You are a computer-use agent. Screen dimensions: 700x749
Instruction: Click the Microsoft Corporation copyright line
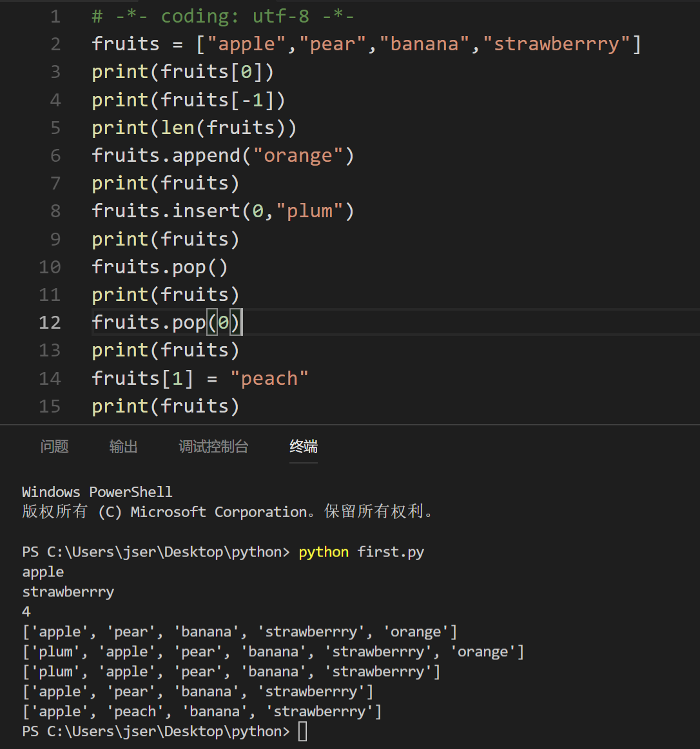[x=228, y=512]
